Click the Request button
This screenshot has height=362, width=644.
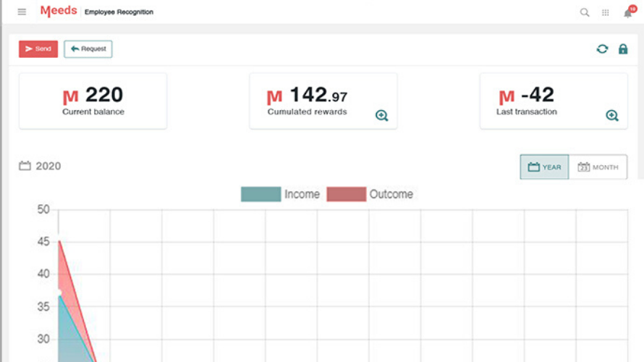pos(88,49)
